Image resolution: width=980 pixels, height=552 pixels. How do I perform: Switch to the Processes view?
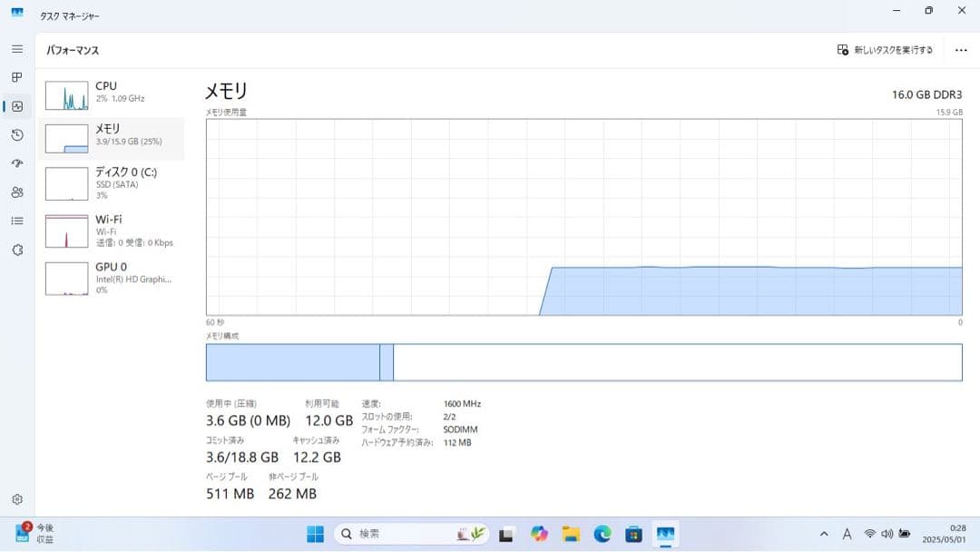click(16, 77)
